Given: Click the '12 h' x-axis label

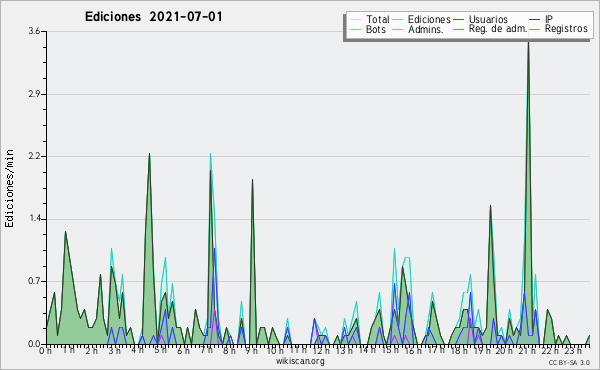Looking at the screenshot, I should 321,350.
